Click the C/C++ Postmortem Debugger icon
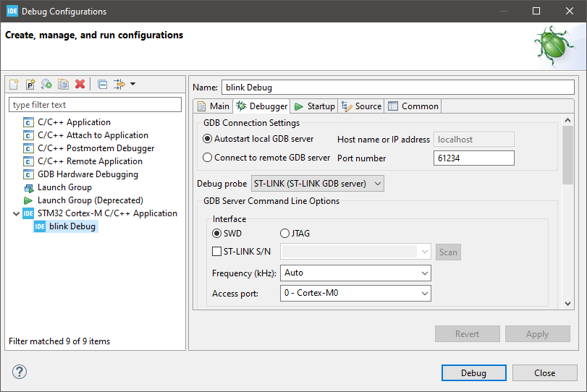 pos(28,148)
